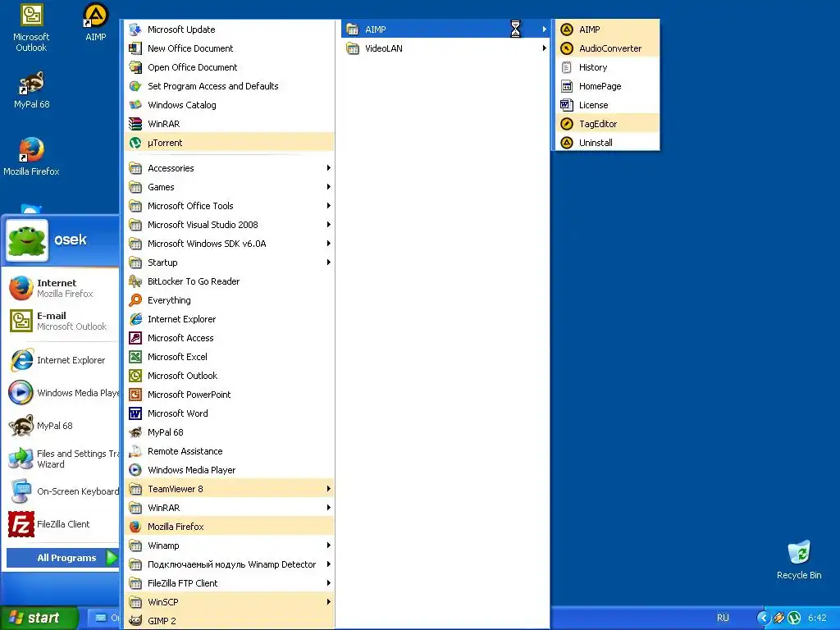The image size is (840, 630).
Task: Open the MyPal 68 desktop shortcut
Action: (x=32, y=90)
